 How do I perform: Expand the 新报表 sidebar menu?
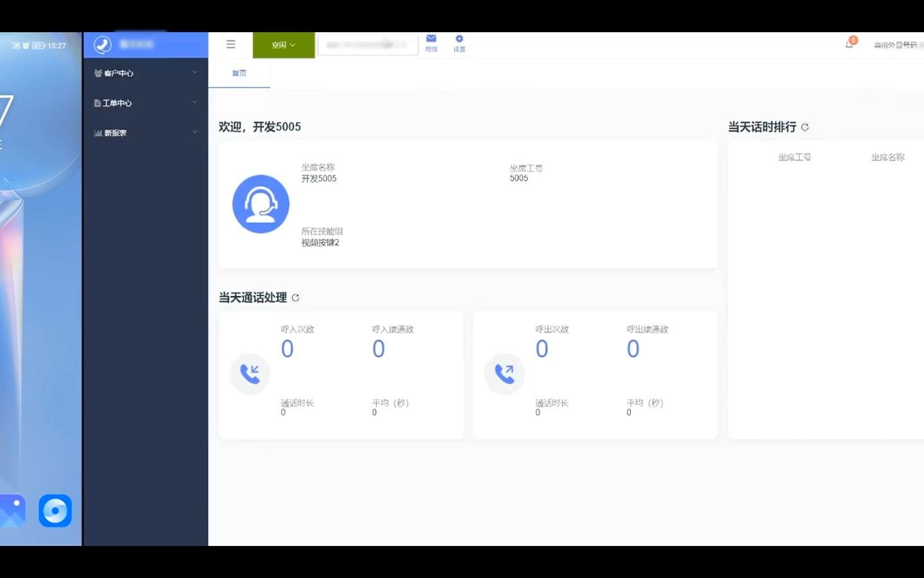tap(146, 133)
